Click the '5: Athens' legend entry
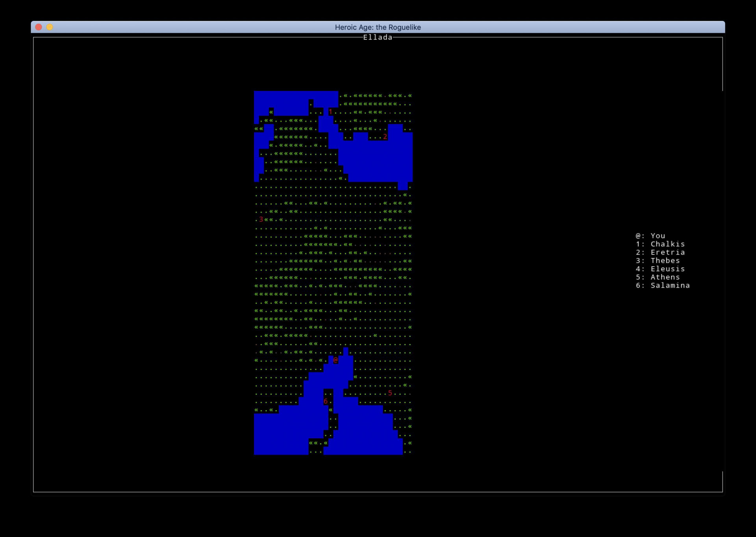756x537 pixels. click(x=658, y=277)
